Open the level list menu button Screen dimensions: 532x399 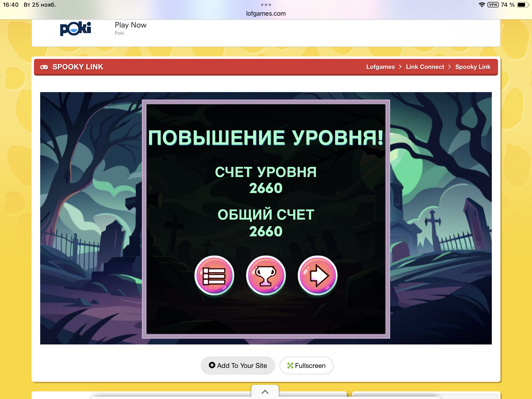214,275
